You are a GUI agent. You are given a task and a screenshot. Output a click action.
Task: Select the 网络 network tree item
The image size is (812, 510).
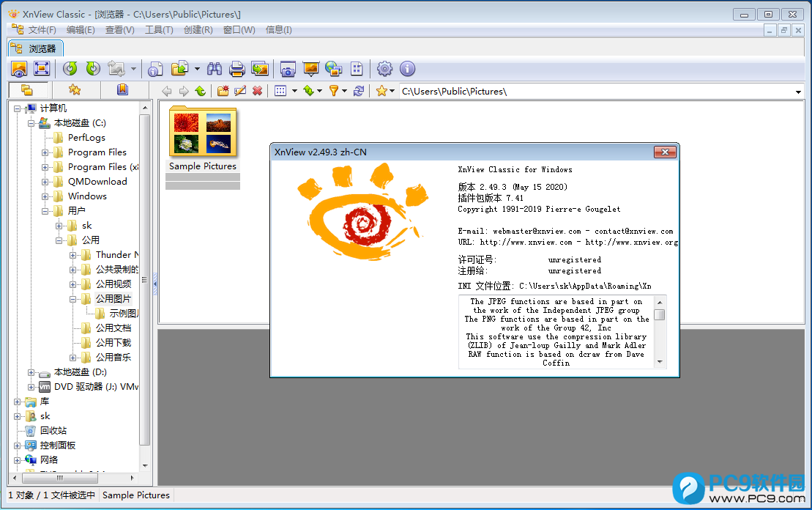49,460
